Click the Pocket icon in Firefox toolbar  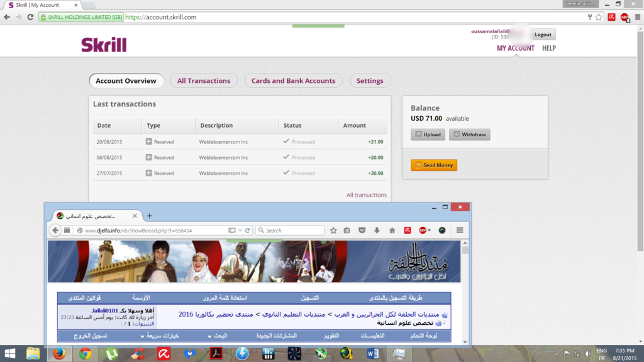[x=362, y=230]
